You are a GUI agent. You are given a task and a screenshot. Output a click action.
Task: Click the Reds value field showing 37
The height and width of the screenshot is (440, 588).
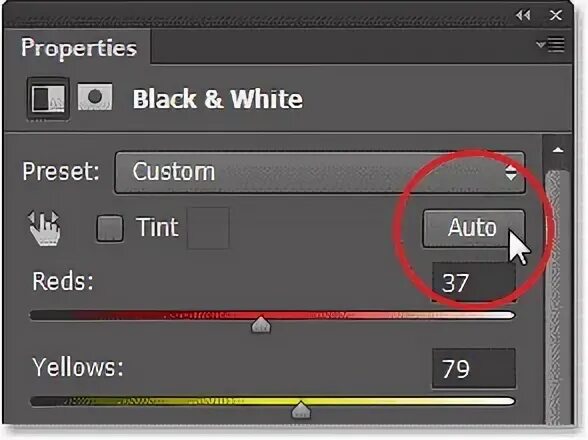(474, 282)
